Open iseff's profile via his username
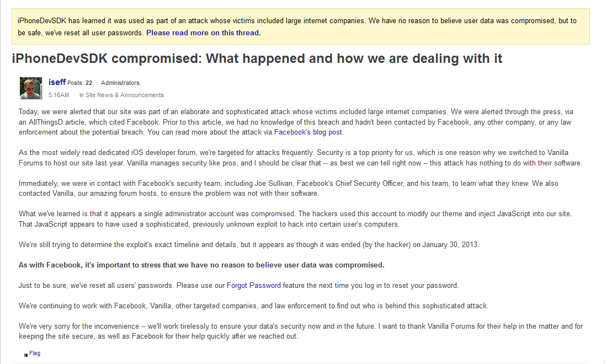 [57, 82]
